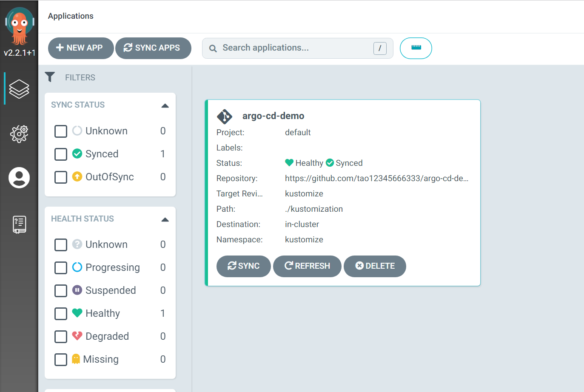Screen dimensions: 584x392
Task: Click the Applications page title
Action: pyautogui.click(x=71, y=16)
